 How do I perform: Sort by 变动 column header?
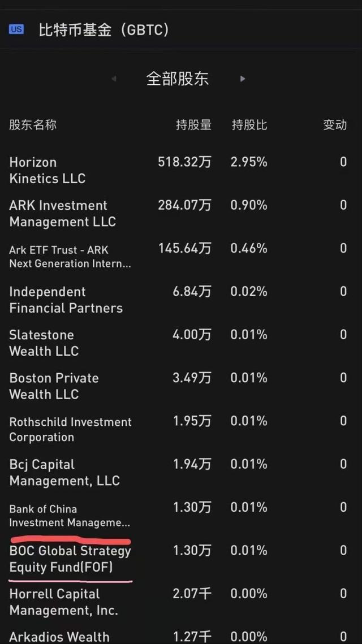[335, 125]
